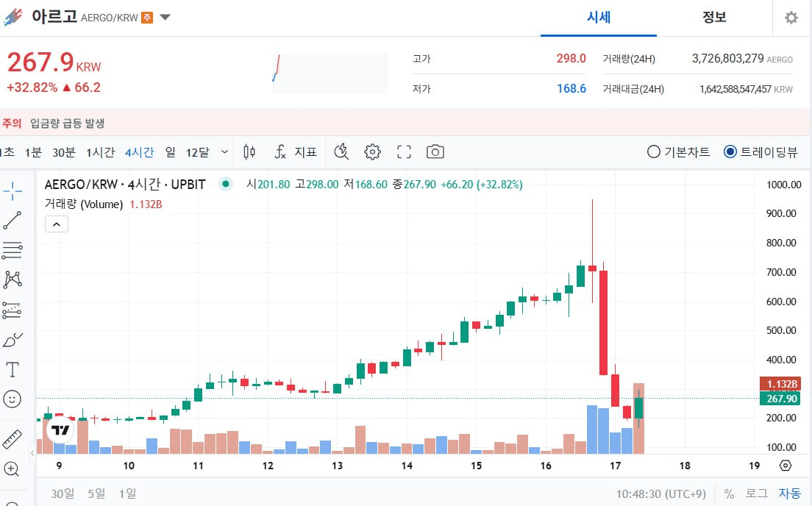The width and height of the screenshot is (812, 506).
Task: Select the text annotation tool
Action: [x=13, y=368]
